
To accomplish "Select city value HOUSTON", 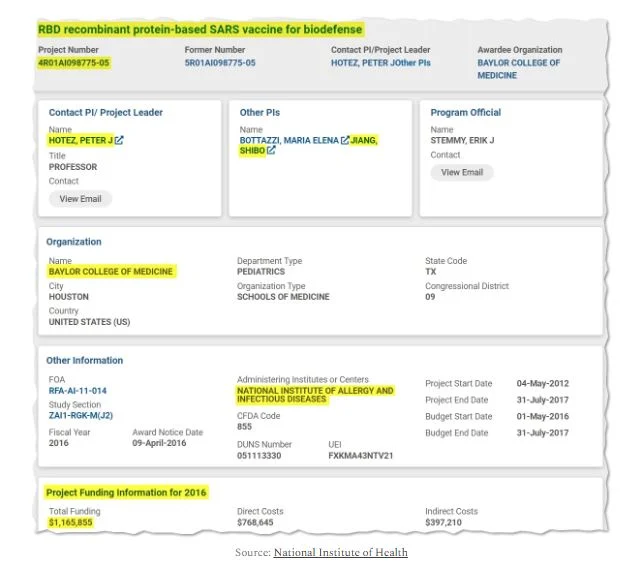I will 68,297.
